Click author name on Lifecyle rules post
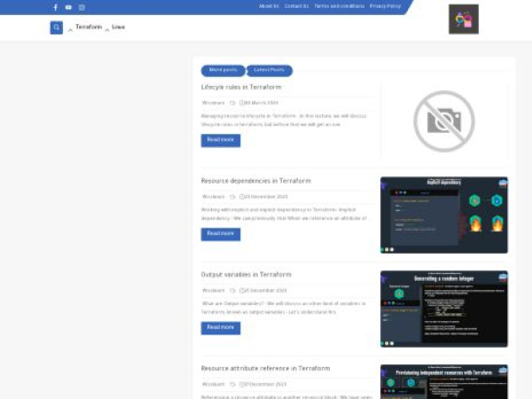The height and width of the screenshot is (399, 532). click(213, 103)
